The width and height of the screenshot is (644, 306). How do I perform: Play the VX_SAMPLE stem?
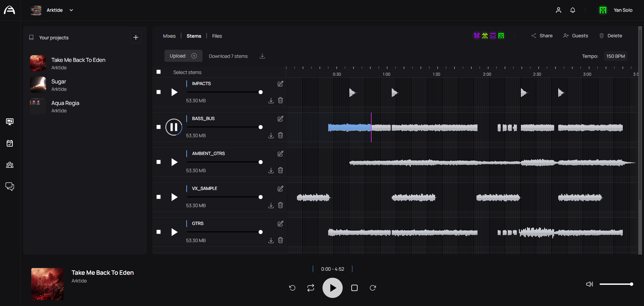174,197
